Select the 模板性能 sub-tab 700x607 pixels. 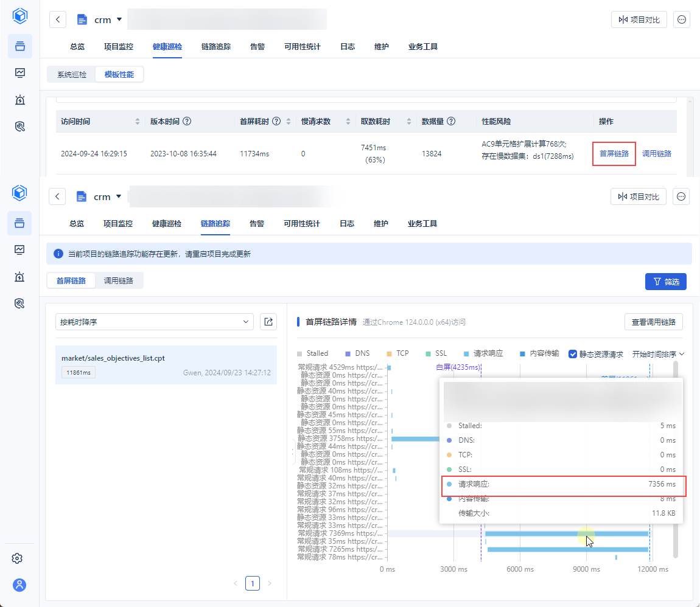pos(119,74)
